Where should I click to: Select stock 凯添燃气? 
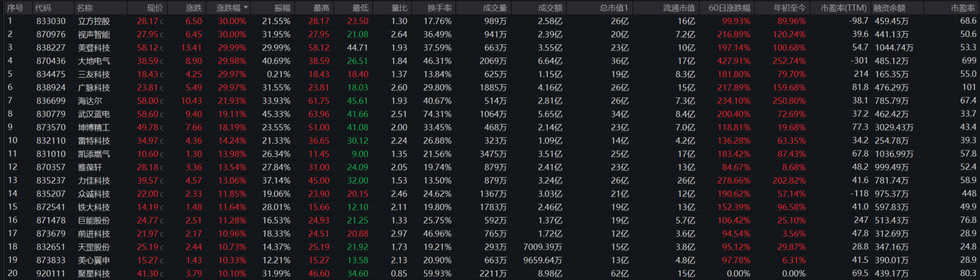click(94, 154)
